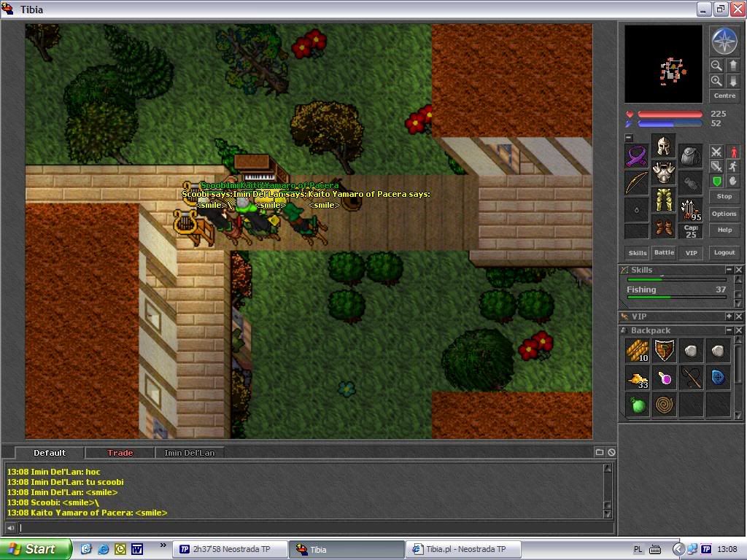Select the bread stack in backpack

(637, 351)
